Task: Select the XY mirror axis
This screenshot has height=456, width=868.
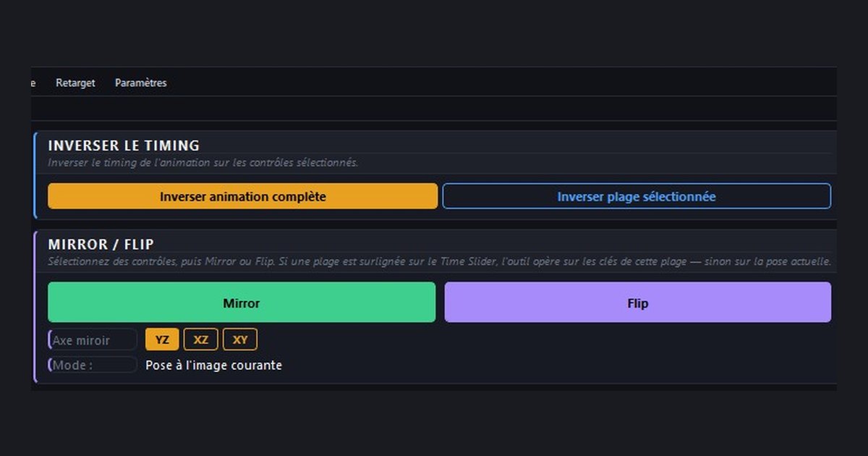Action: (x=240, y=339)
